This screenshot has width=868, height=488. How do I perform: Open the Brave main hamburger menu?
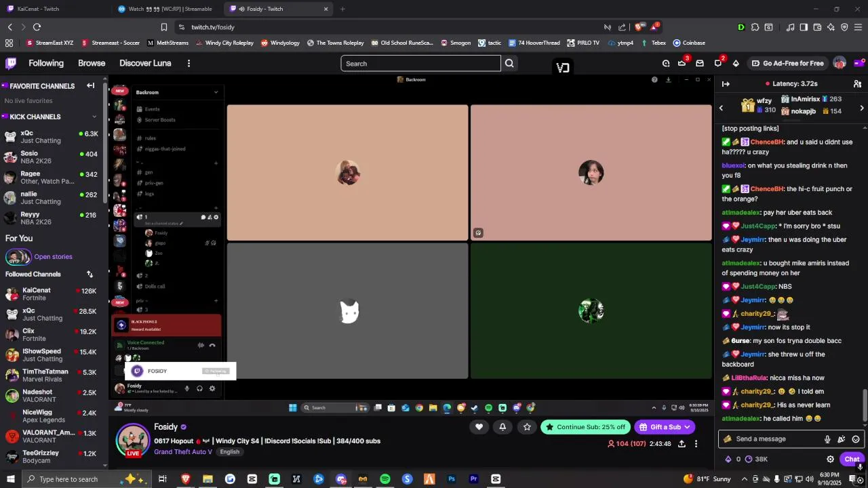click(x=858, y=27)
